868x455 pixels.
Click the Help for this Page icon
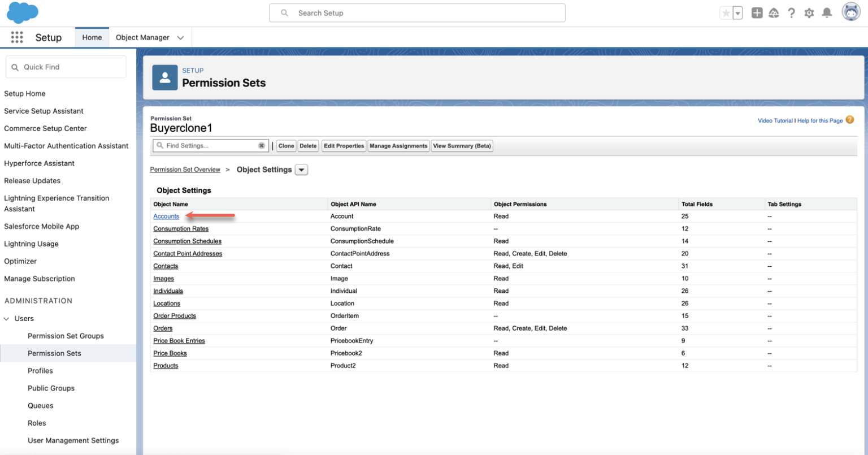[x=849, y=120]
